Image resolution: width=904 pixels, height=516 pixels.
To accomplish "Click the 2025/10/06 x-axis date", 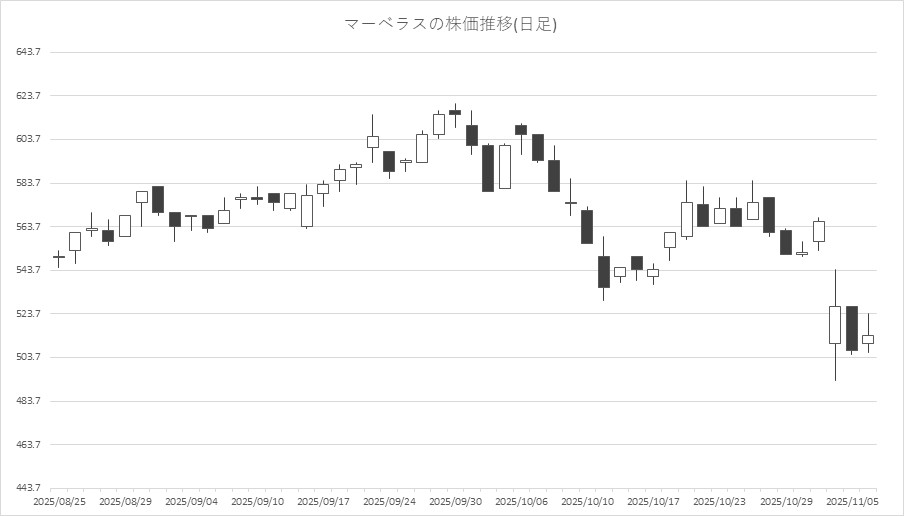I will (521, 500).
